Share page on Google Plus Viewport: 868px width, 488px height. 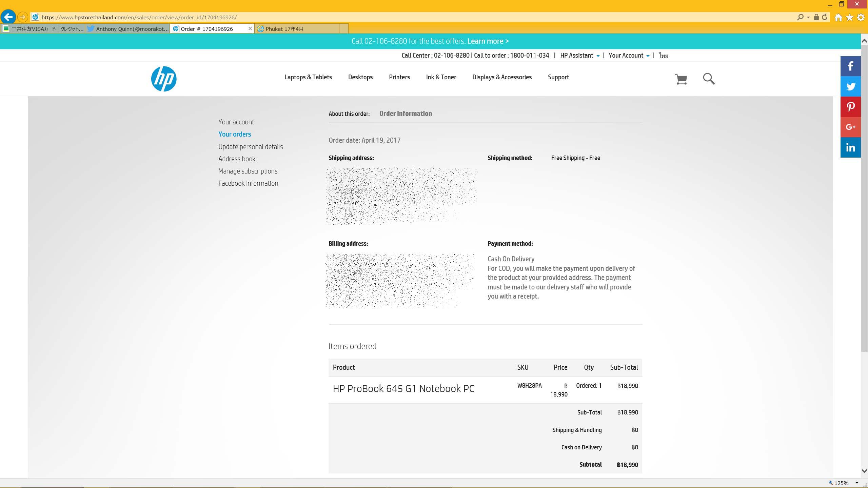point(850,127)
